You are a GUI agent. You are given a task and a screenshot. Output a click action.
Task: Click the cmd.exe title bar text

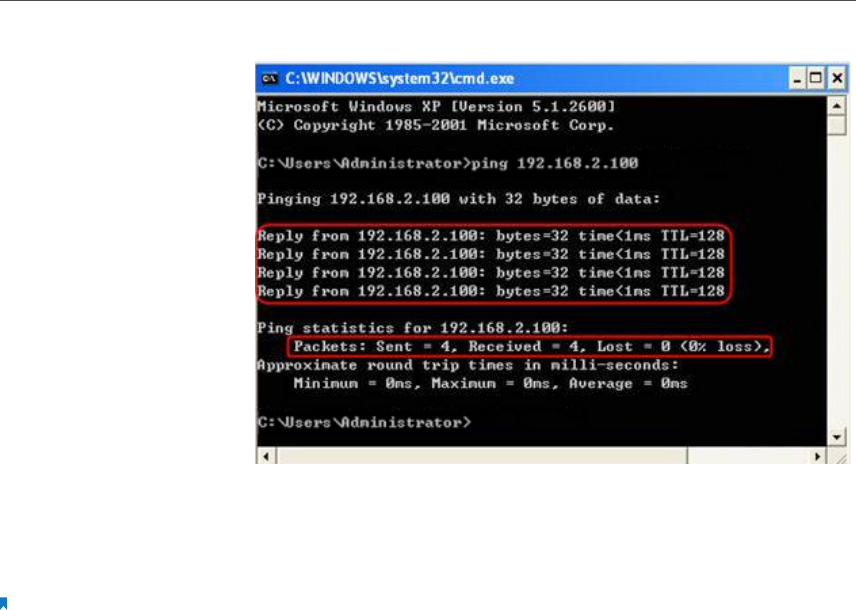(400, 79)
